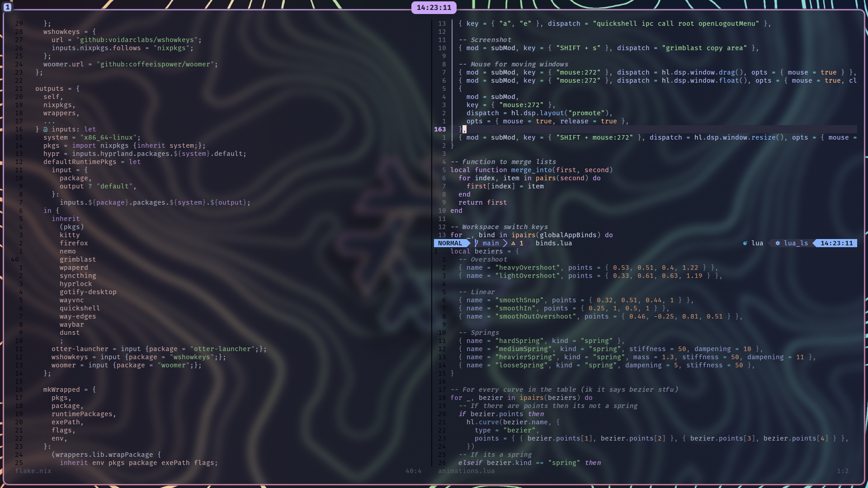Click the "otter-launcher" package string
868x488 pixels.
222,349
